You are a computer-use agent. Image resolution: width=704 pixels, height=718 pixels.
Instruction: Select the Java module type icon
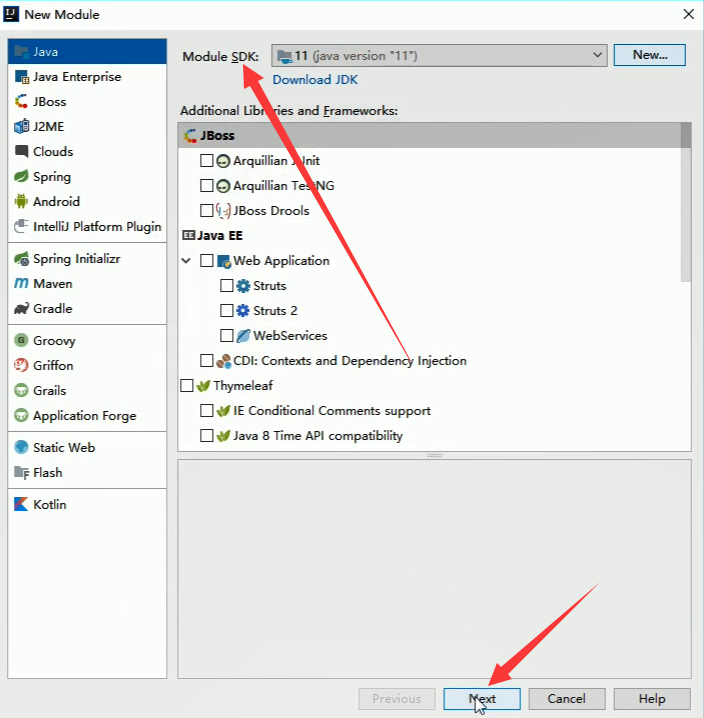point(21,51)
